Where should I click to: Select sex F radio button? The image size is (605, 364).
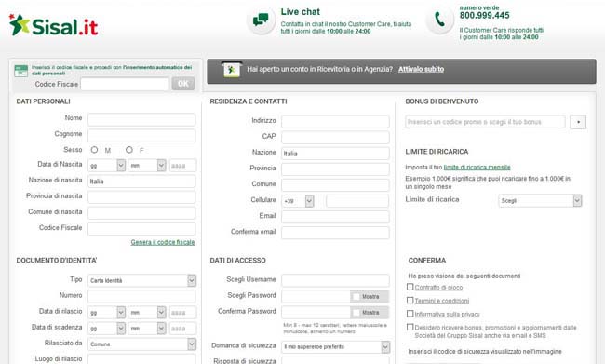129,149
